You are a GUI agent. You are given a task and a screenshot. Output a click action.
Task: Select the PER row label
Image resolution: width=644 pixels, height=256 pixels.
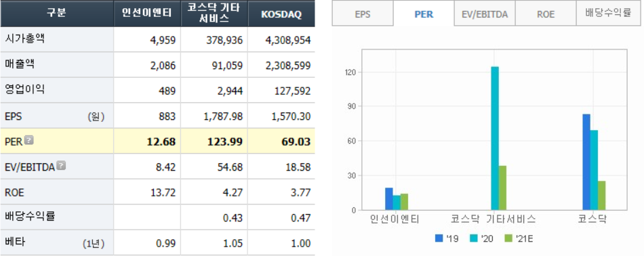pyautogui.click(x=13, y=142)
